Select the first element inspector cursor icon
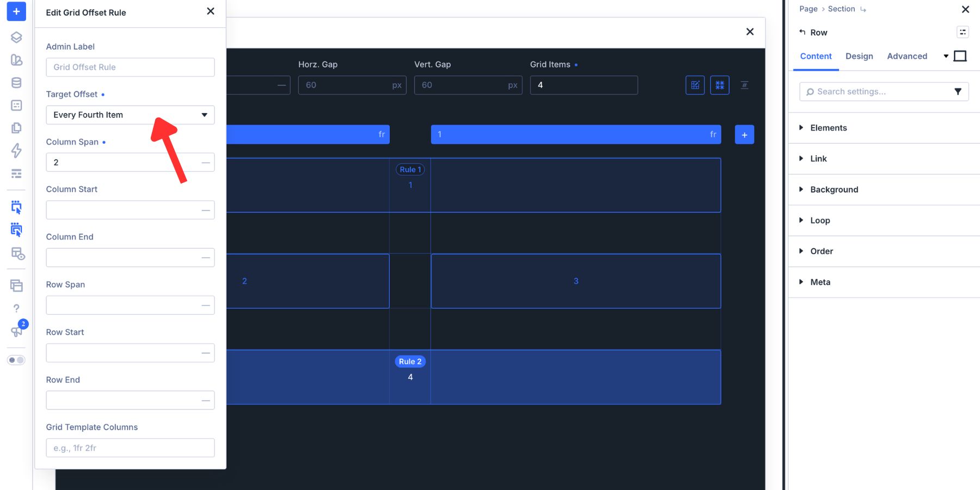This screenshot has width=980, height=490. [x=16, y=207]
